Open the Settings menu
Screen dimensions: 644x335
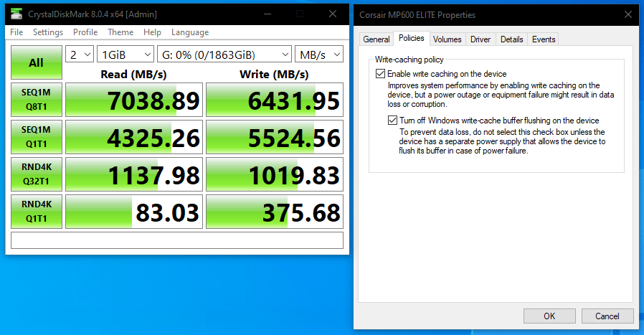(48, 32)
